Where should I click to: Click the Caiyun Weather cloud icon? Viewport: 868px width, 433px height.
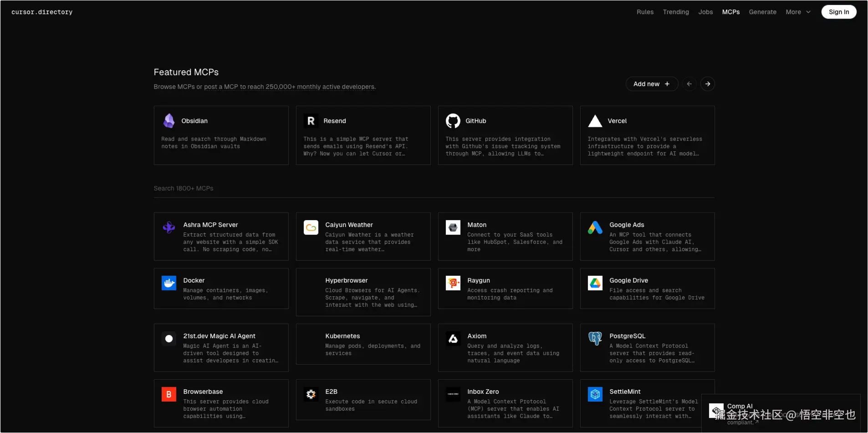point(311,227)
